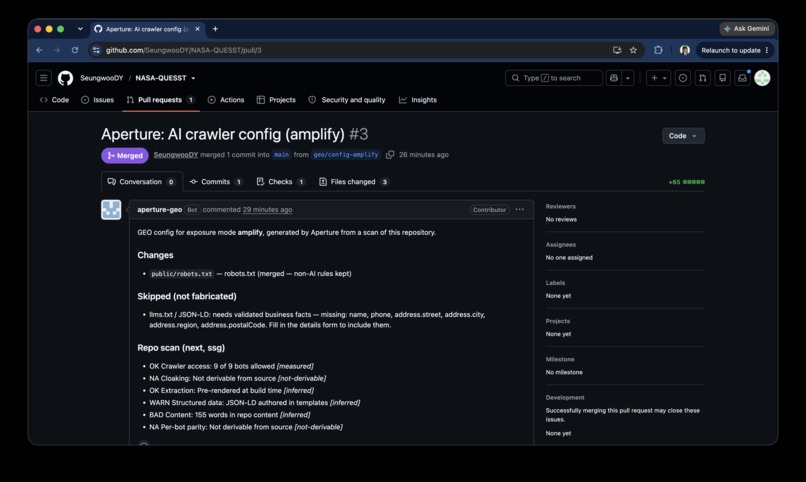Click 'BAD Content: 155 words' line

pyautogui.click(x=229, y=415)
